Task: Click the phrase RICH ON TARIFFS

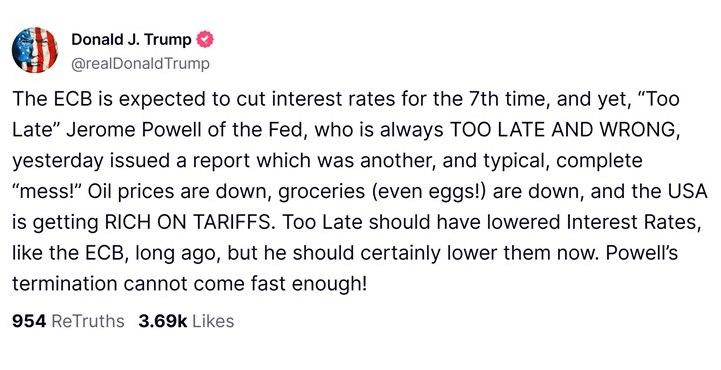Action: [188, 222]
